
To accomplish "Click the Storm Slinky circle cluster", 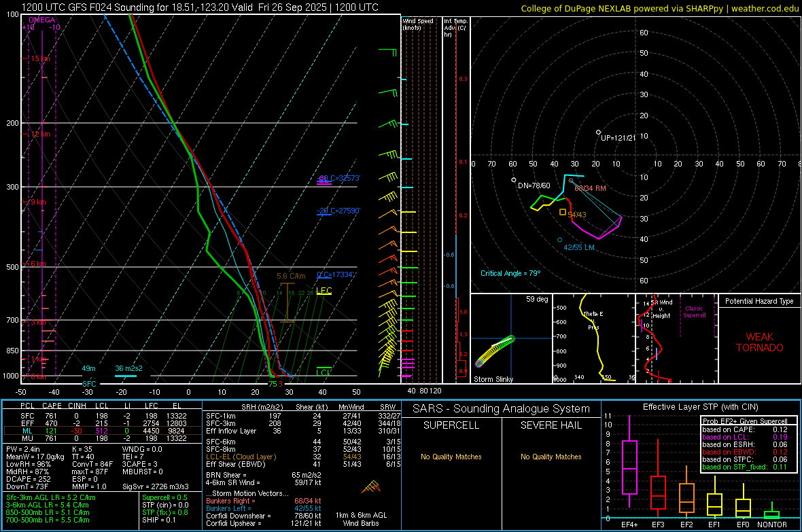I will pyautogui.click(x=494, y=351).
